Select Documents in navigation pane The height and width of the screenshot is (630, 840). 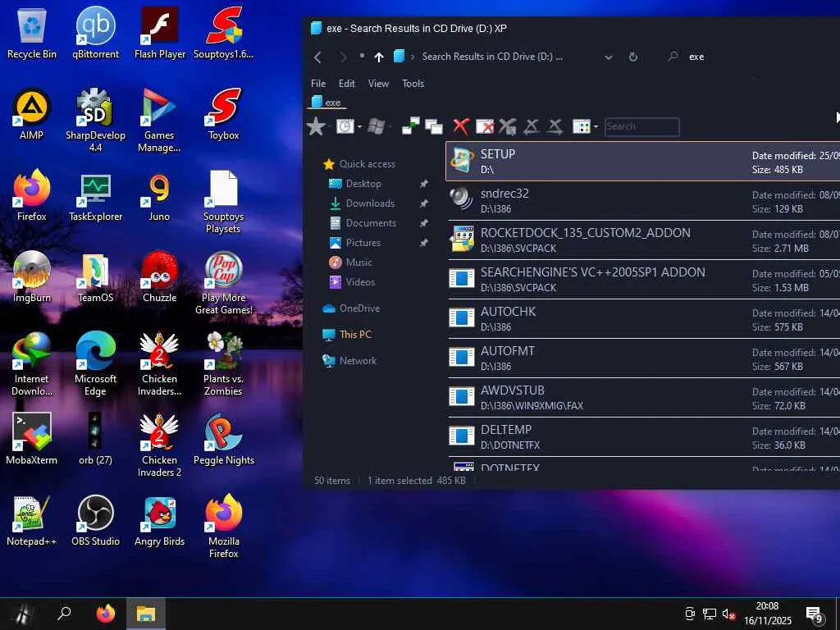click(x=371, y=223)
